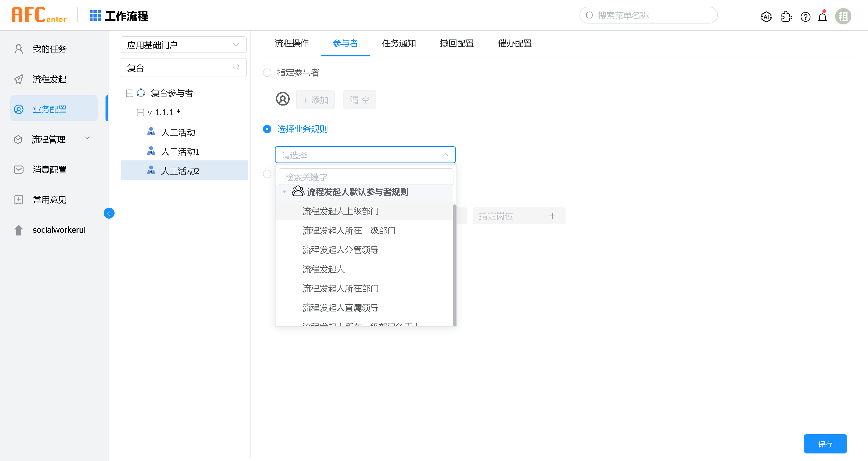The image size is (868, 461).
Task: Select the 指定参与者 radio button
Action: click(x=267, y=72)
